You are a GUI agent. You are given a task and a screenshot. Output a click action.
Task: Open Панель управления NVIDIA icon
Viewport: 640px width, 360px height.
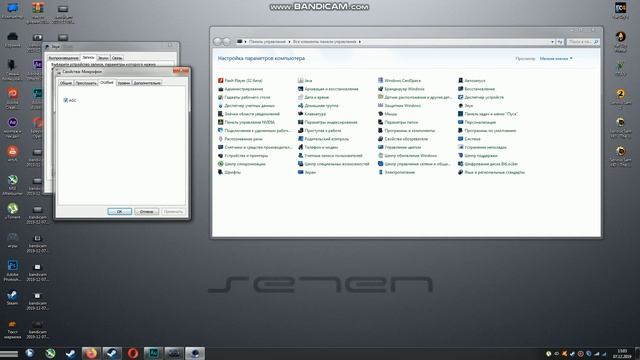click(x=220, y=122)
